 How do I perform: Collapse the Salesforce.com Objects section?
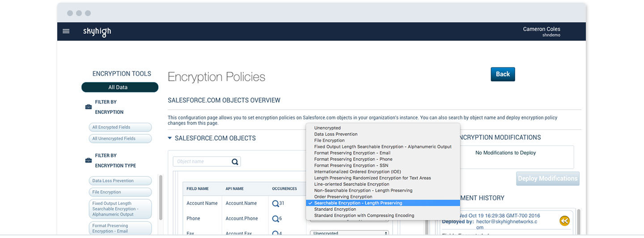[x=170, y=138]
